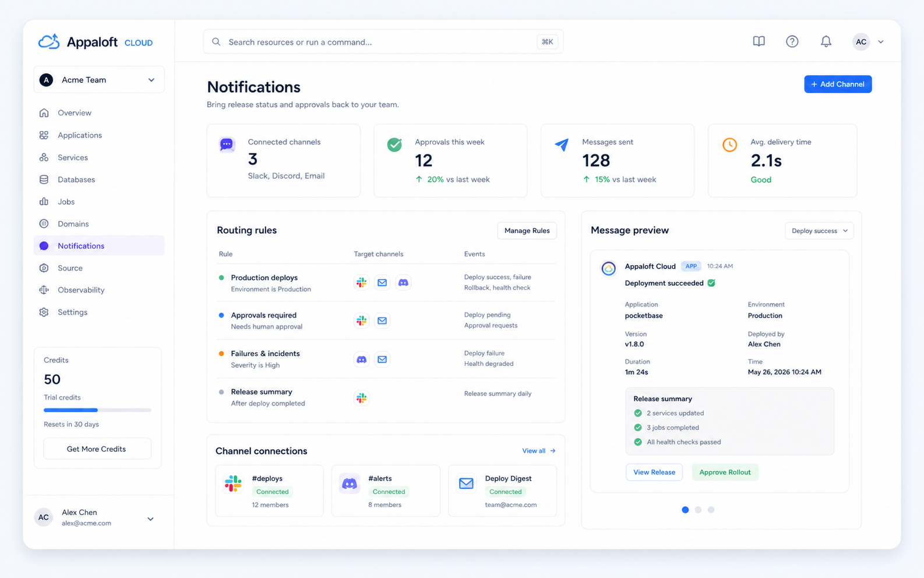Click the envelope icon on Deploy Digest card
The height and width of the screenshot is (578, 924).
[x=466, y=484]
